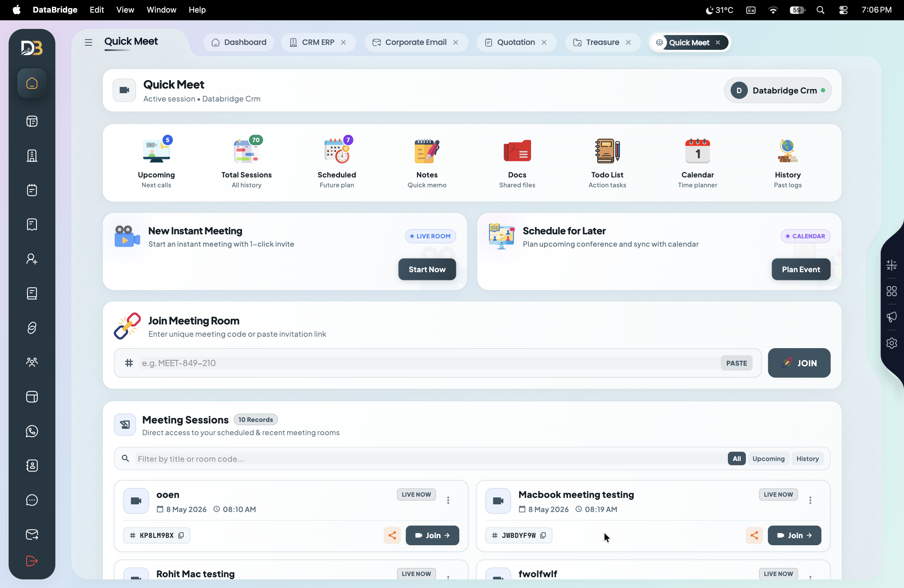Image resolution: width=904 pixels, height=588 pixels.
Task: Click the Plan Event button
Action: [801, 269]
